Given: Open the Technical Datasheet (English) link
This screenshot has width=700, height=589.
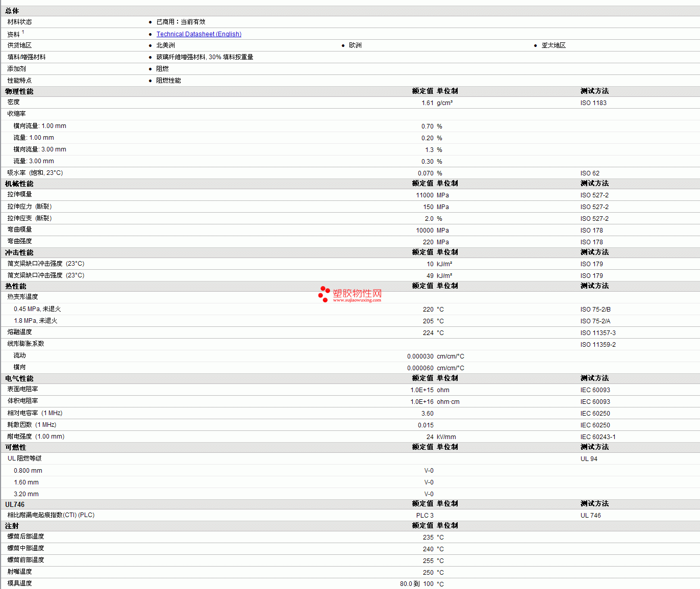Looking at the screenshot, I should point(199,34).
